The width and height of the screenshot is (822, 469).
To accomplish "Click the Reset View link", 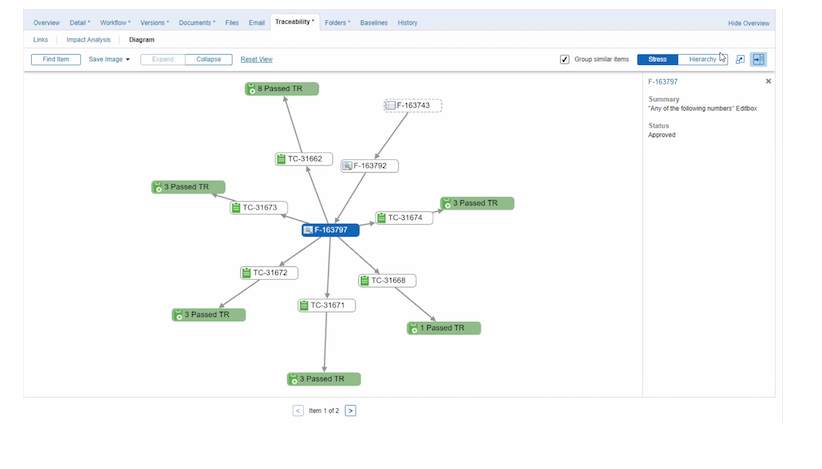I will click(x=256, y=59).
